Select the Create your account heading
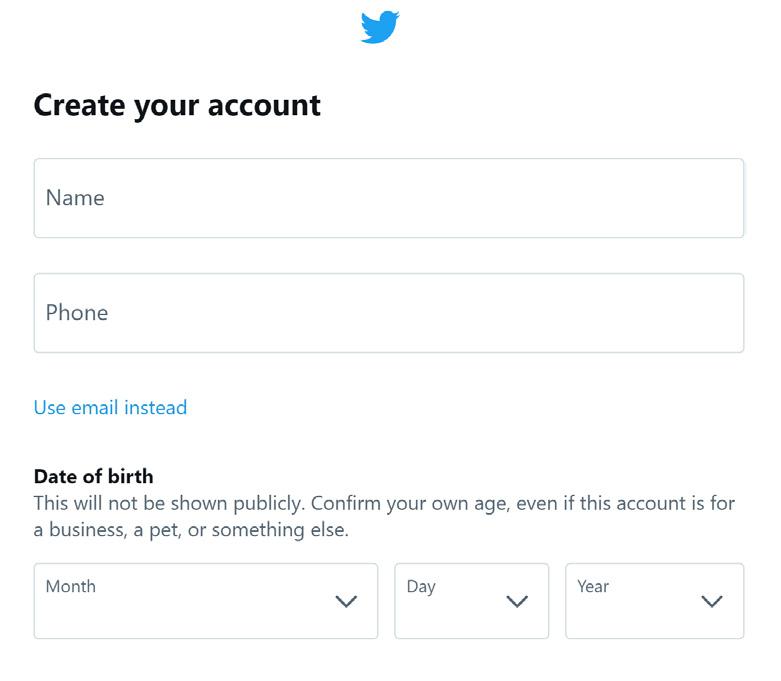Image resolution: width=781 pixels, height=681 pixels. [x=177, y=106]
